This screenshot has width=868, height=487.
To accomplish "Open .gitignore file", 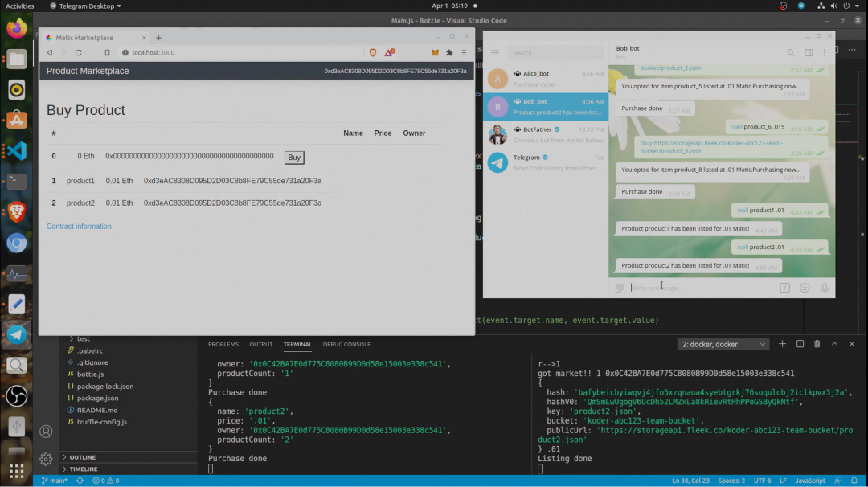I will tap(92, 362).
